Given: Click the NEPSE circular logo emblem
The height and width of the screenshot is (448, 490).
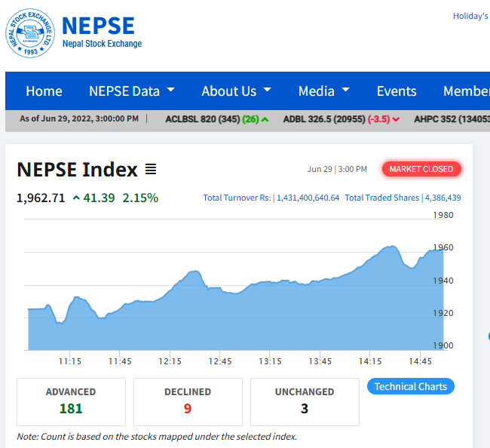Looking at the screenshot, I should coord(30,33).
